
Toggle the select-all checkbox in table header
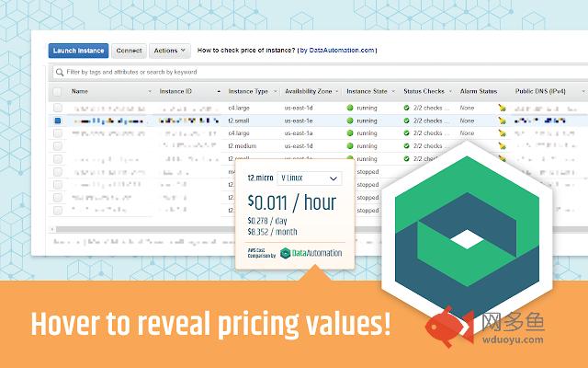[58, 92]
